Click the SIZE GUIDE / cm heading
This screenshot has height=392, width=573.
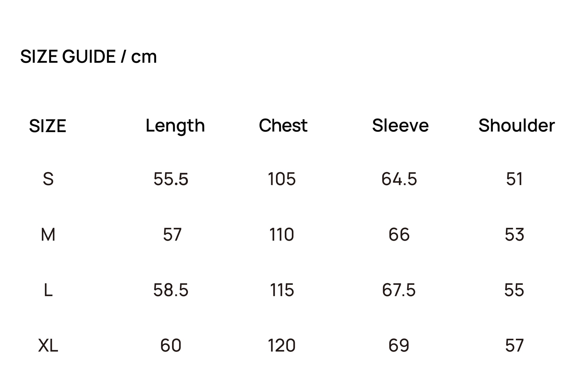(x=88, y=57)
